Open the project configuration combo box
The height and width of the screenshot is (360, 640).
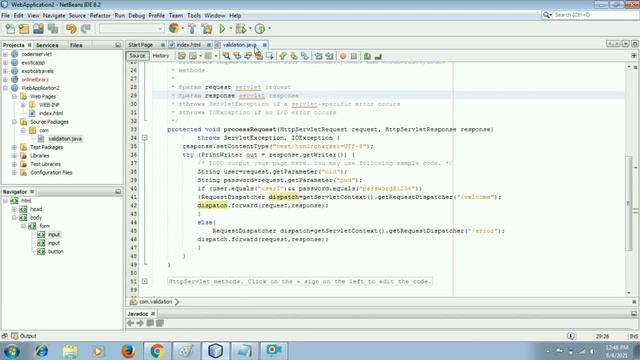click(x=131, y=29)
